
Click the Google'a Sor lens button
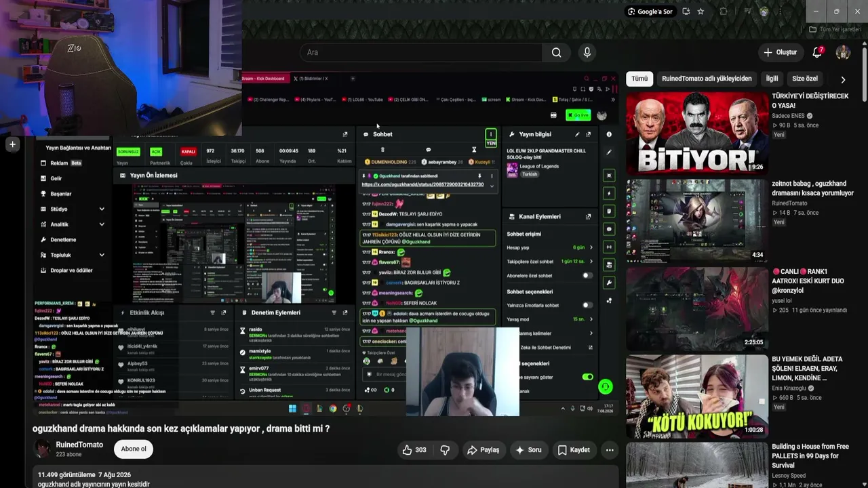click(x=650, y=12)
